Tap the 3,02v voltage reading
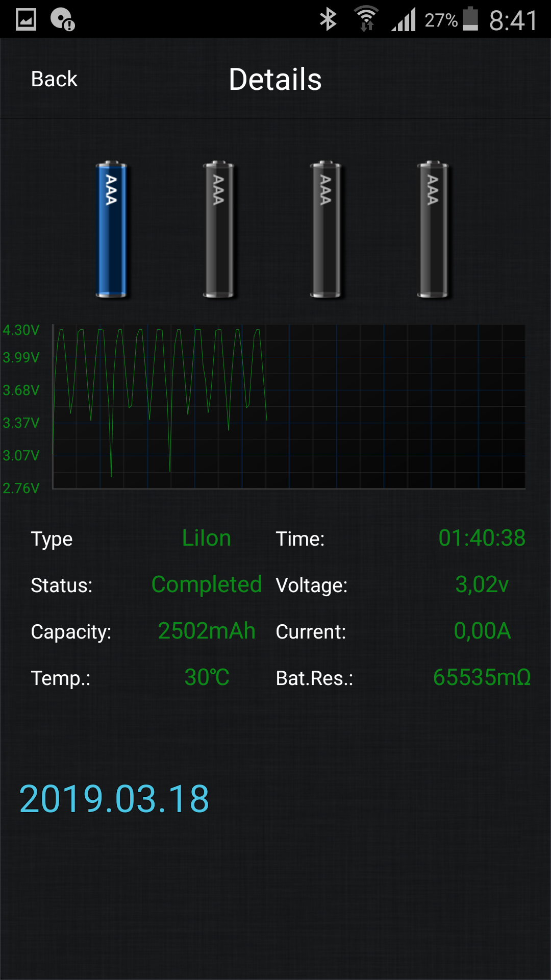This screenshot has width=551, height=980. pos(482,584)
